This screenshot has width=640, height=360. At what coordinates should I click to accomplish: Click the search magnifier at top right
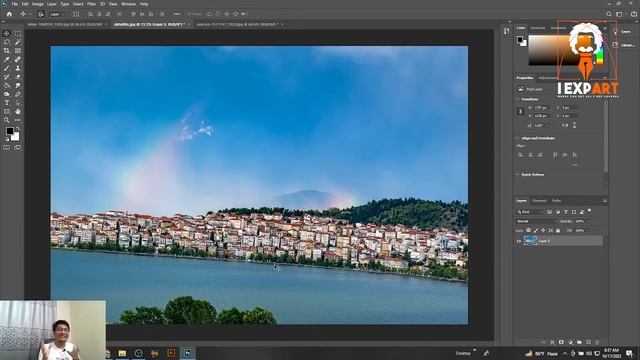click(609, 14)
